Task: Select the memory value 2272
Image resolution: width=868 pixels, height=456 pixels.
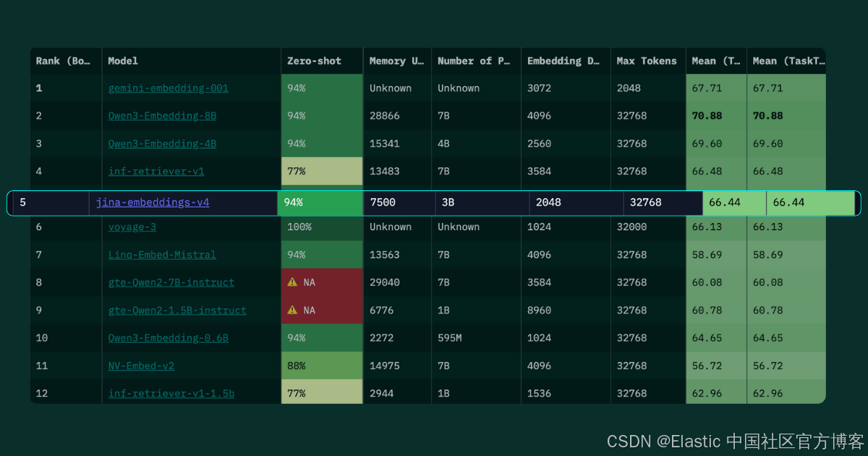Action: (382, 338)
